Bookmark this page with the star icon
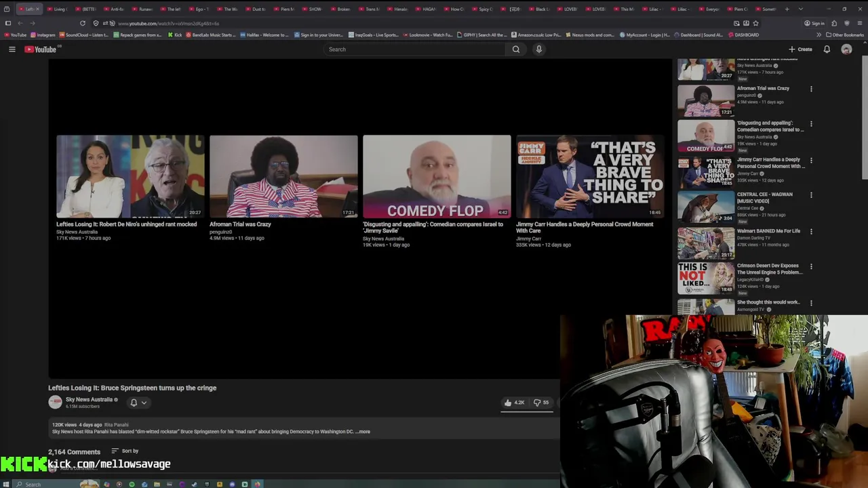This screenshot has height=488, width=868. click(755, 23)
